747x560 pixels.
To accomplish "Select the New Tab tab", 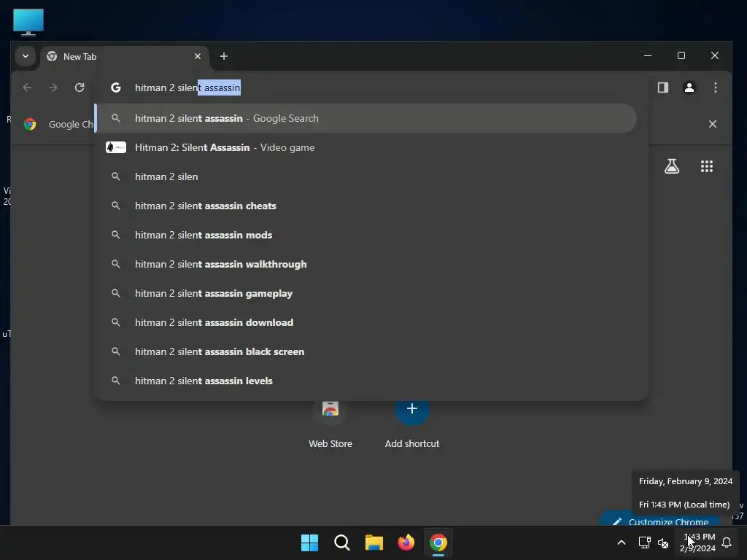I will click(x=125, y=56).
